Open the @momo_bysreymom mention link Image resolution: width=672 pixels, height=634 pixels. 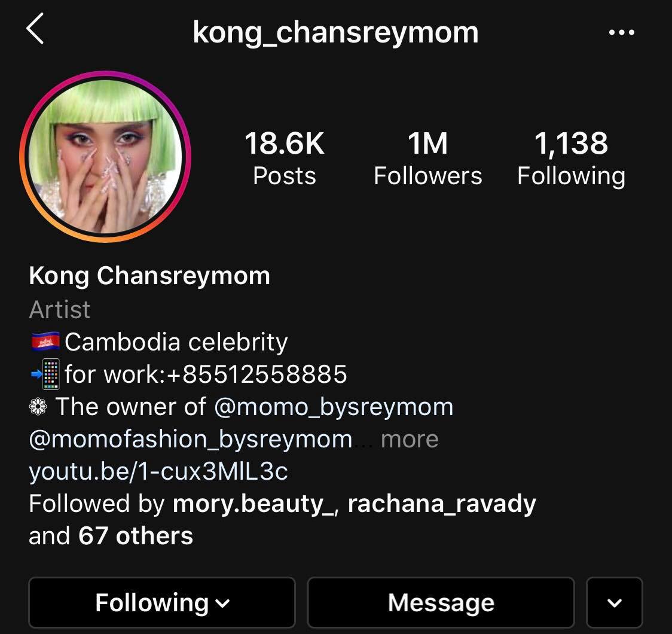(334, 406)
